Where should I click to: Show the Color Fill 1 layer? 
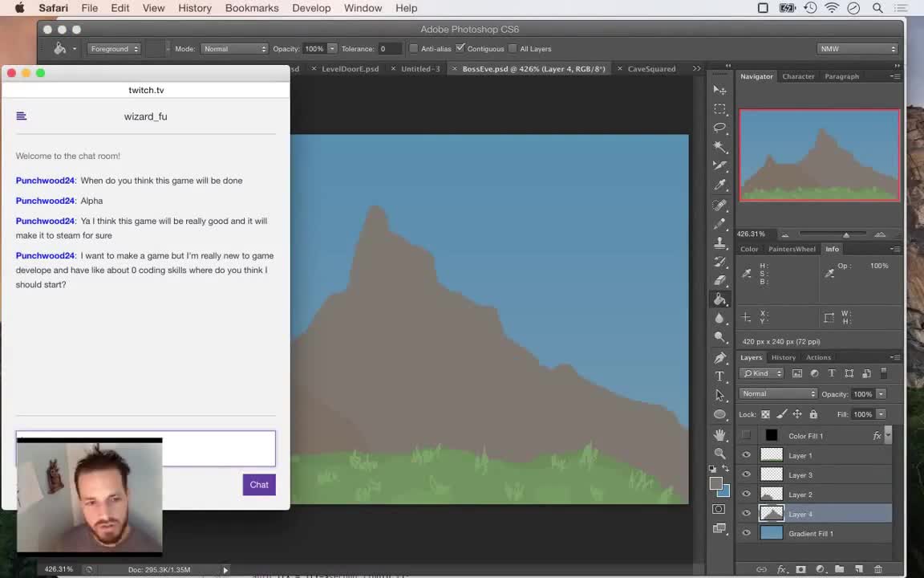746,435
